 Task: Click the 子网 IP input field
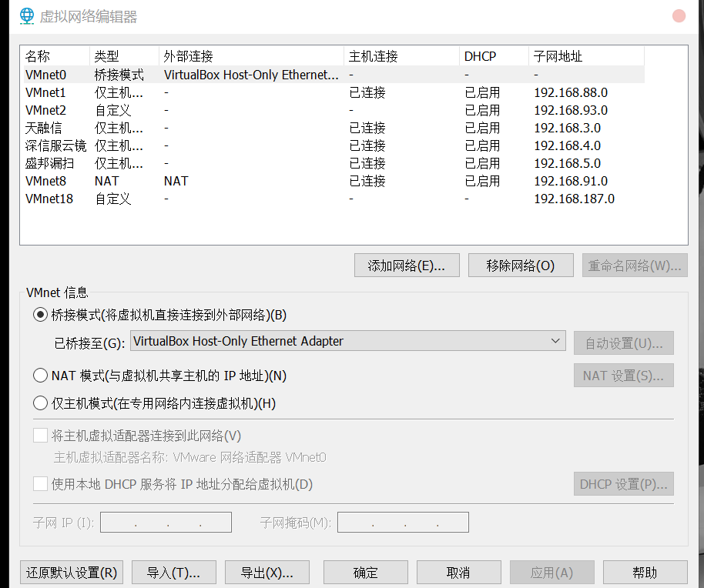pos(166,523)
